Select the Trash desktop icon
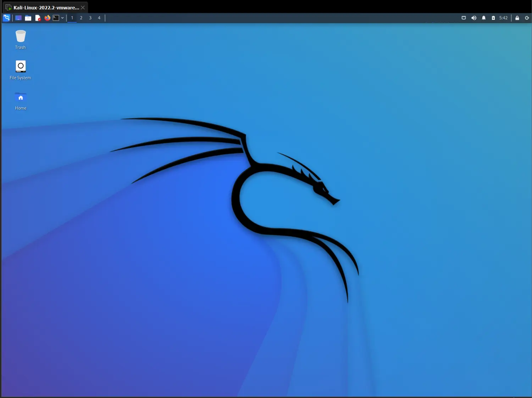Image resolution: width=532 pixels, height=398 pixels. coord(21,40)
